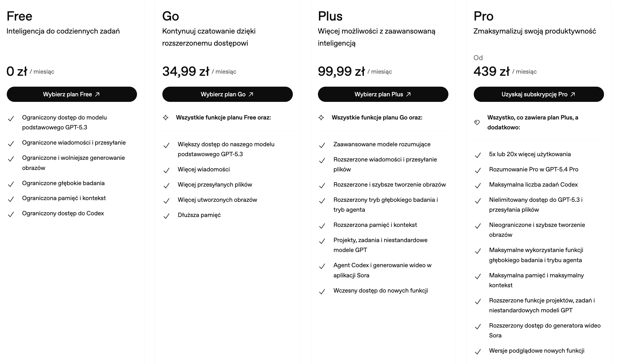This screenshot has width=618, height=364.
Task: Click sparkle icon beside Free plan features heading
Action: pyautogui.click(x=166, y=118)
